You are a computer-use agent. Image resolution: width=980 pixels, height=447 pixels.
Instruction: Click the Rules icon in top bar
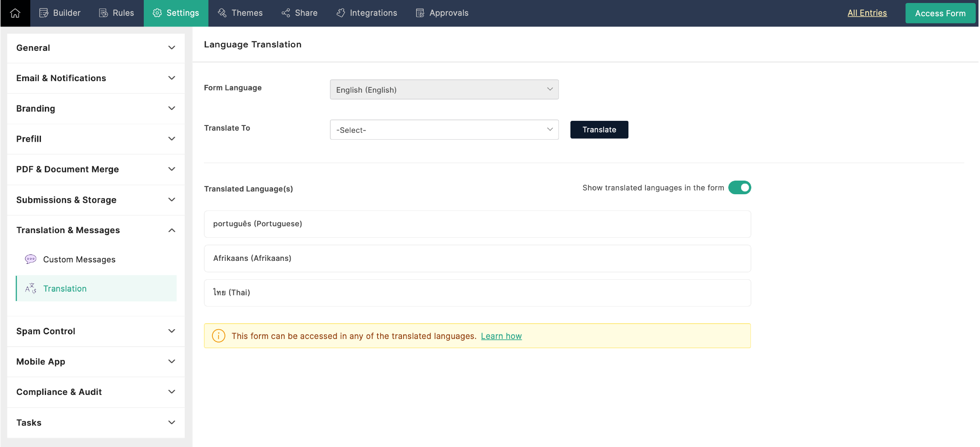[x=103, y=13]
